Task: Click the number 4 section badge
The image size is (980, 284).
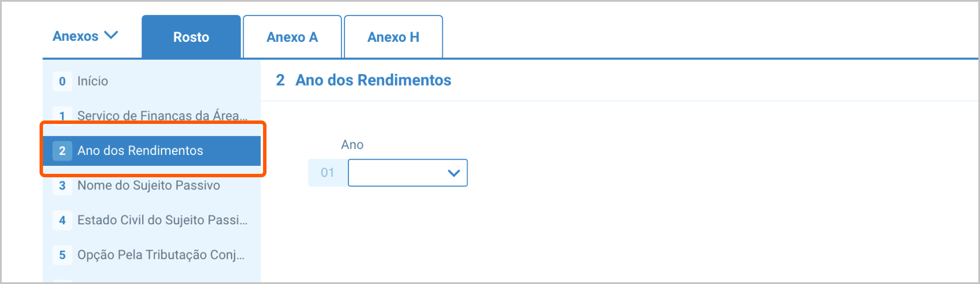Action: [x=62, y=220]
